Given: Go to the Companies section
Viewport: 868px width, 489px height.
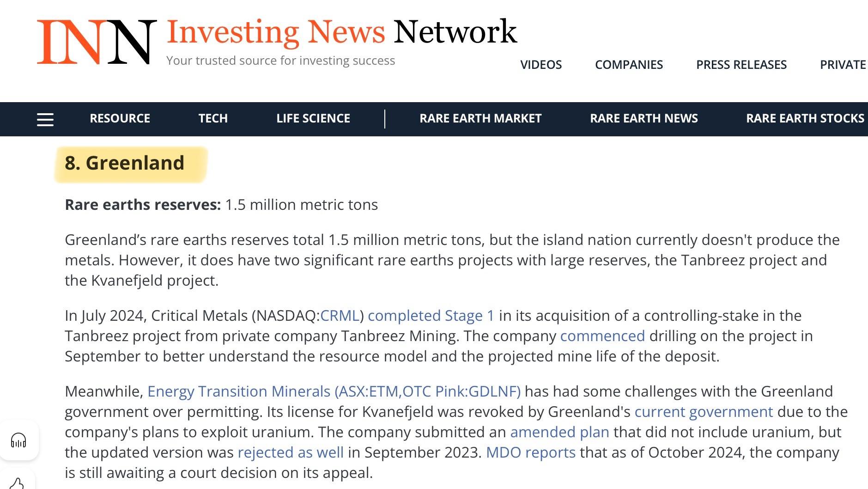Looking at the screenshot, I should [629, 65].
